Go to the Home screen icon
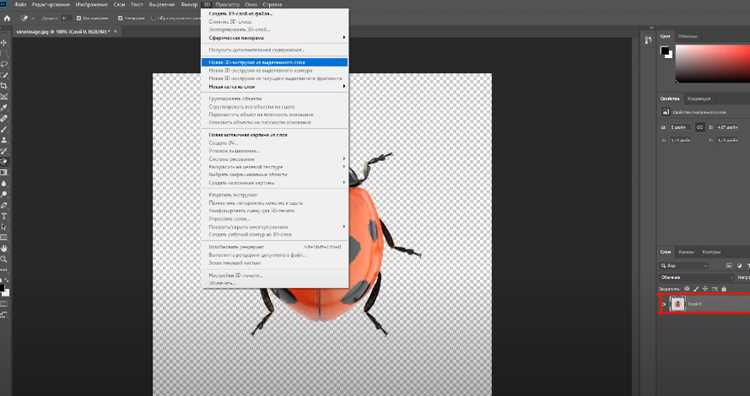Viewport: 750px width, 396px height. tap(7, 19)
